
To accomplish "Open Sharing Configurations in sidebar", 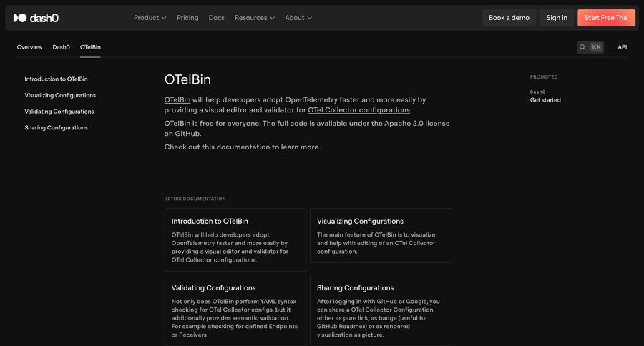I will click(x=56, y=128).
